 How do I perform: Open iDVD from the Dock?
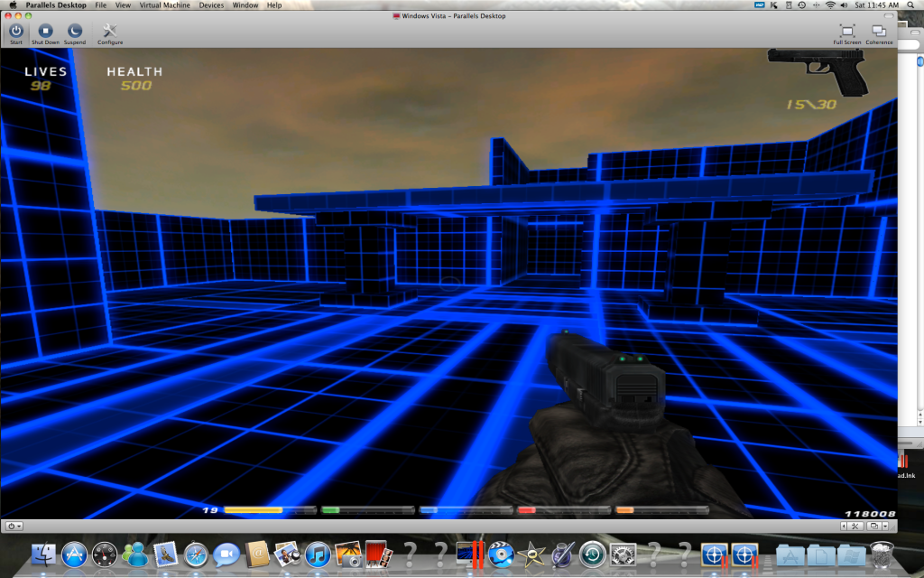[x=501, y=555]
